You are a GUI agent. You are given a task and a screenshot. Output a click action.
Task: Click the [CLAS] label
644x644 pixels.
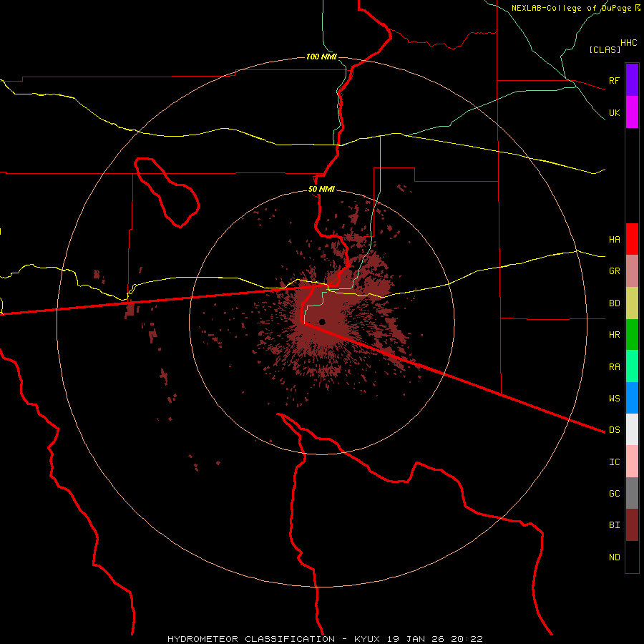coord(605,49)
